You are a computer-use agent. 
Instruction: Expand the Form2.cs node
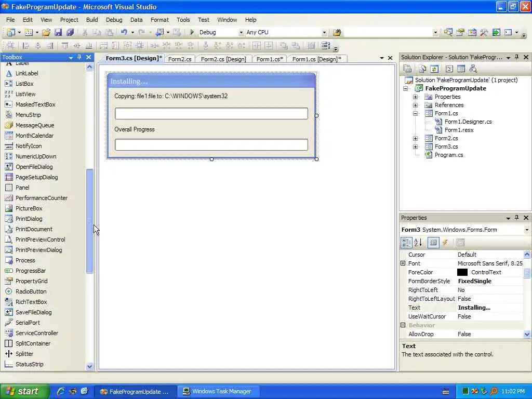(415, 138)
